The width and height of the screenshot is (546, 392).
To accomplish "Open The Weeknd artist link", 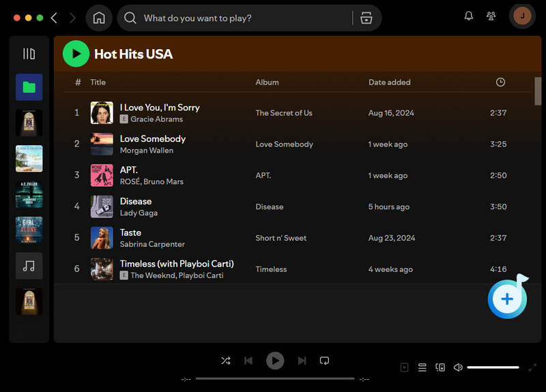I will (x=153, y=276).
